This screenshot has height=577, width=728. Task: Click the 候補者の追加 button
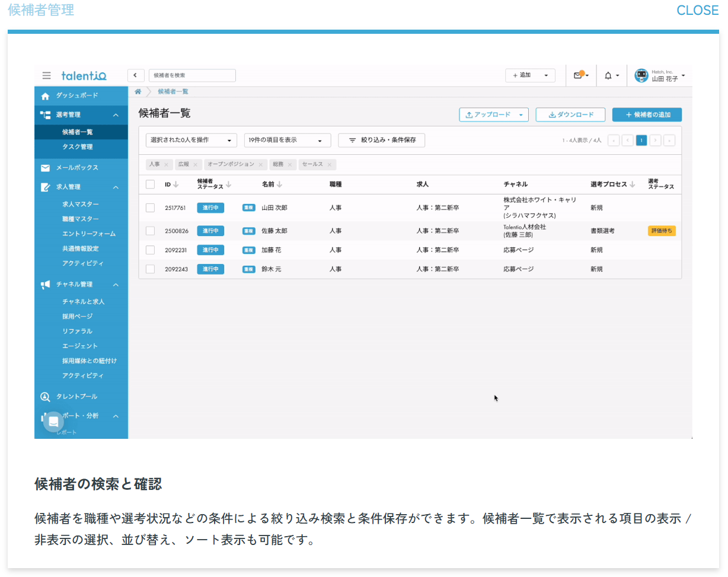(646, 115)
